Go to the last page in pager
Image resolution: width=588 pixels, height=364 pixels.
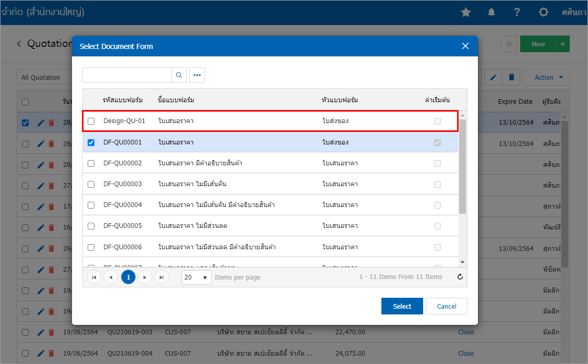coord(162,277)
